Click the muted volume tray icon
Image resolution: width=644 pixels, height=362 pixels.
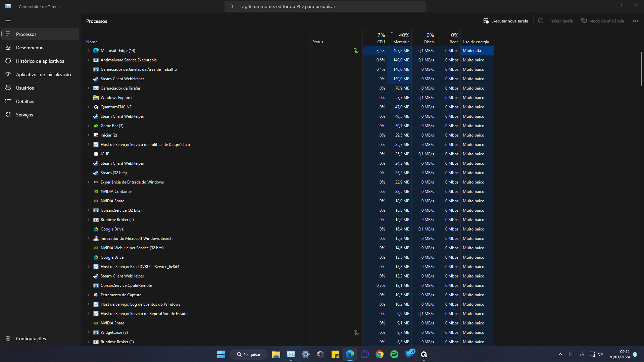point(601,354)
